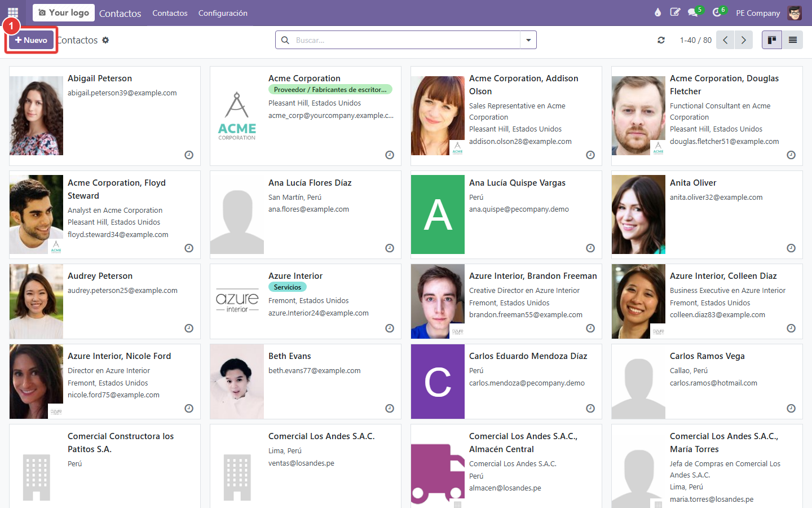This screenshot has width=812, height=508.
Task: Switch to kanban view
Action: (x=772, y=40)
